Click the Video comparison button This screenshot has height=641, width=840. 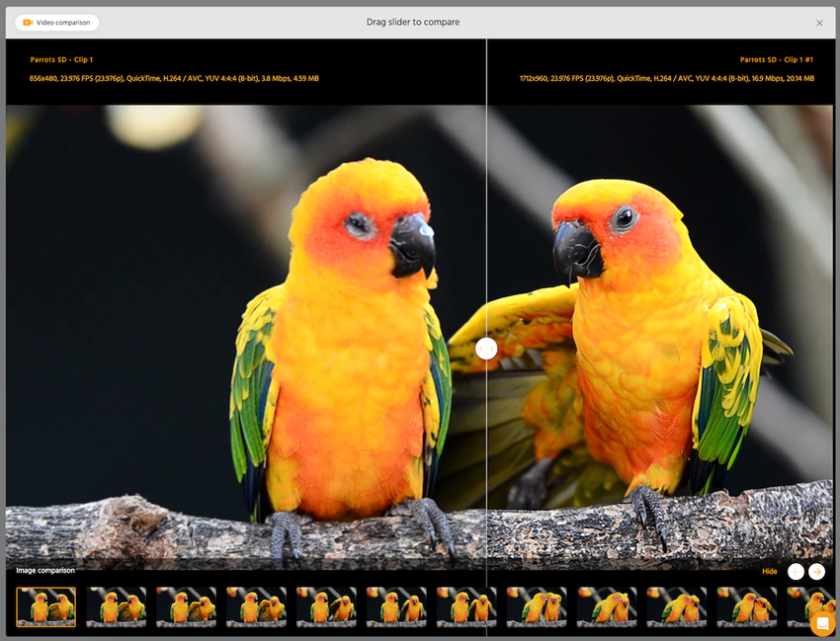(56, 23)
